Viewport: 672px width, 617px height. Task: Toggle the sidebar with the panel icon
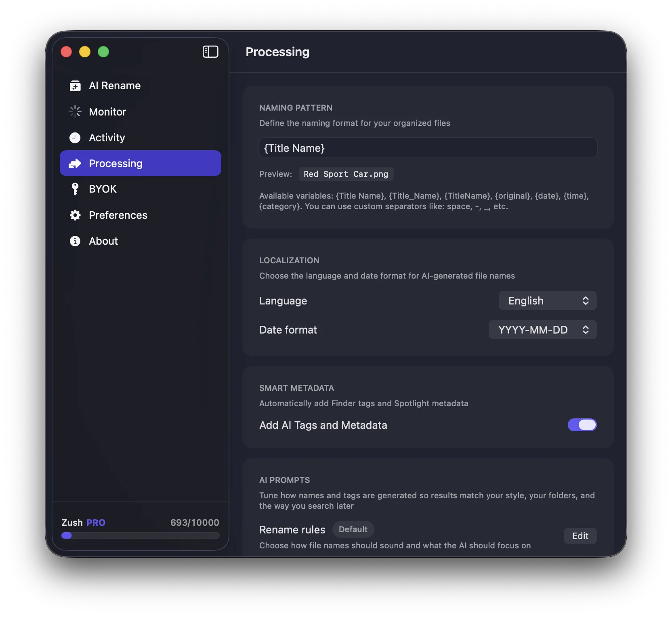point(210,52)
